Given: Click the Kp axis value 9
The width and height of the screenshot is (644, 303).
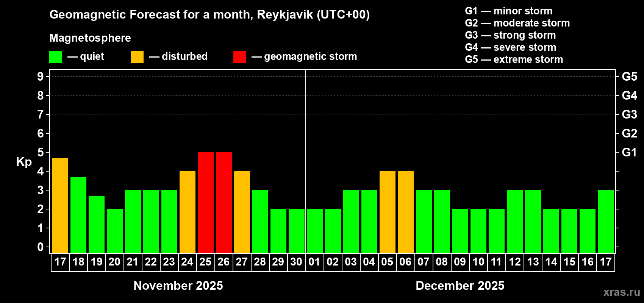Looking at the screenshot, I should click(41, 77).
